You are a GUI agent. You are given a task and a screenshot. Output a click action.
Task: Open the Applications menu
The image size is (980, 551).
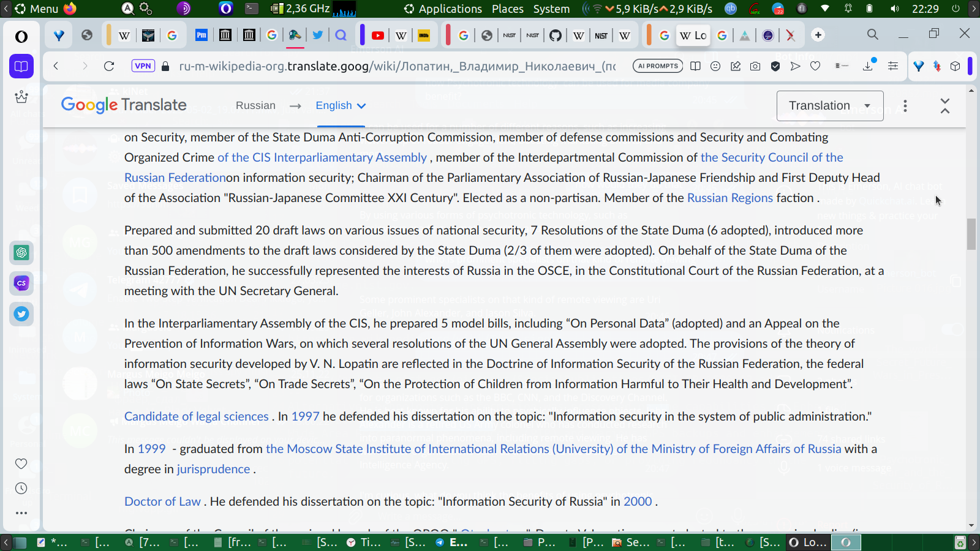(443, 9)
